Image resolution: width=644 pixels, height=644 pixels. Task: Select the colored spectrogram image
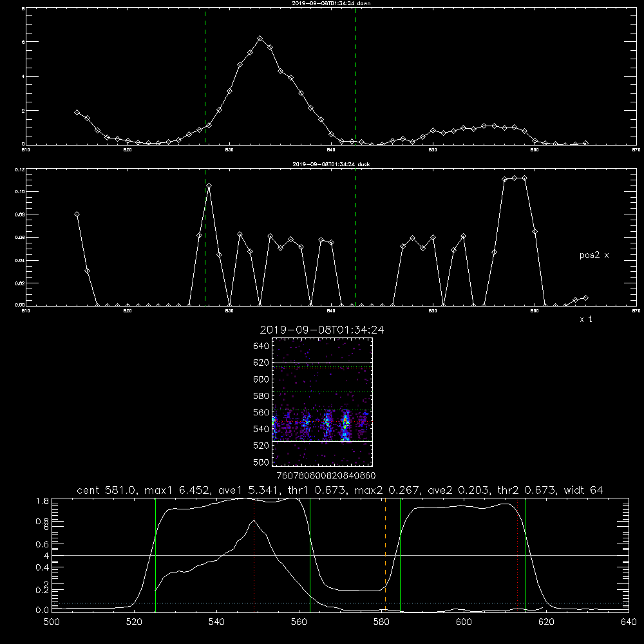pos(322,402)
